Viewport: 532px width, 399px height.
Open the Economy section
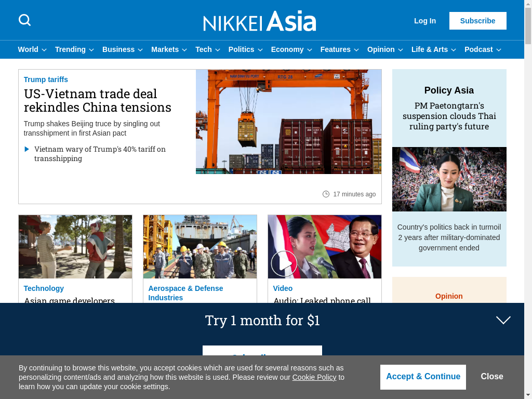pos(287,49)
